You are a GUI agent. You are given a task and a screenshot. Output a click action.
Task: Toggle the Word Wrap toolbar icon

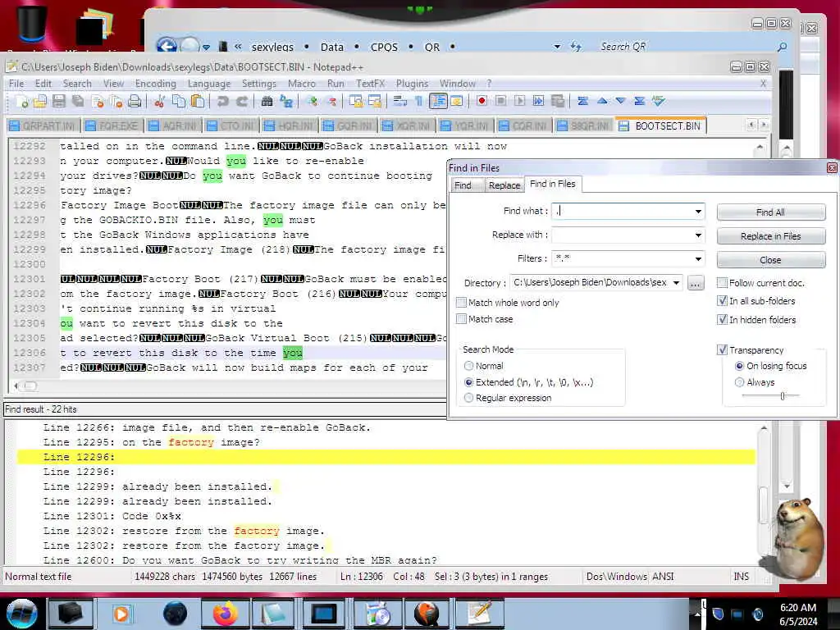click(x=399, y=101)
